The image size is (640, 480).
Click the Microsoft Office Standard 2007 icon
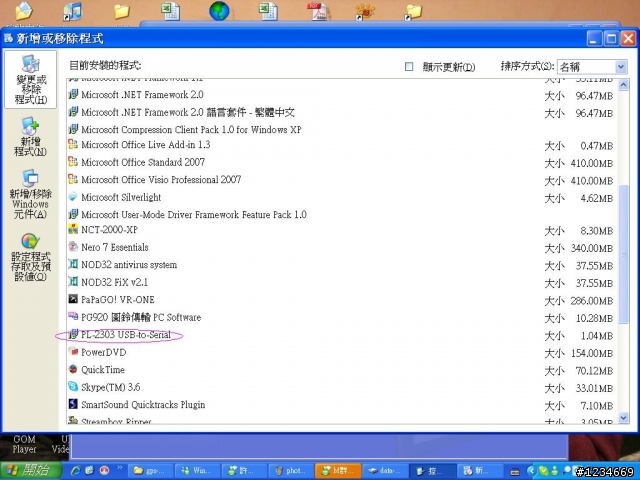(73, 162)
